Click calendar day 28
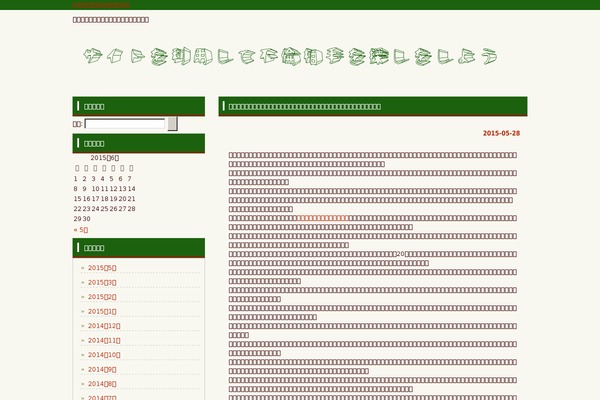This screenshot has height=400, width=600. [x=131, y=209]
